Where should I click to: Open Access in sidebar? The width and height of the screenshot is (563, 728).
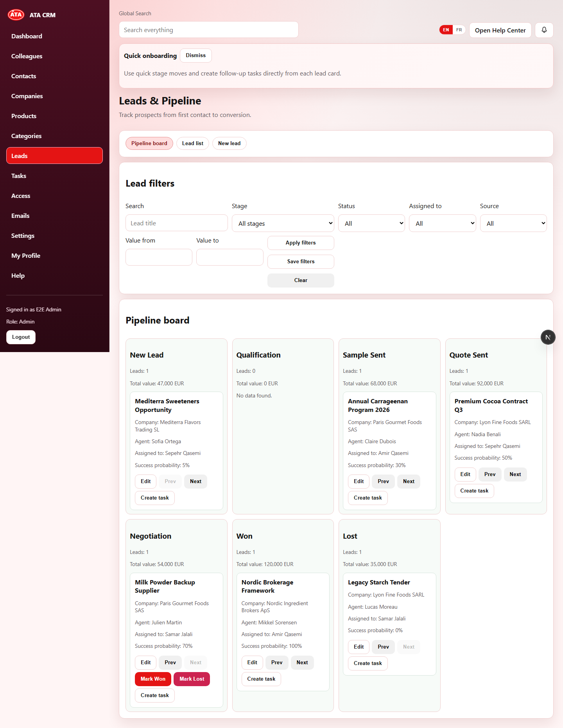[x=54, y=196]
